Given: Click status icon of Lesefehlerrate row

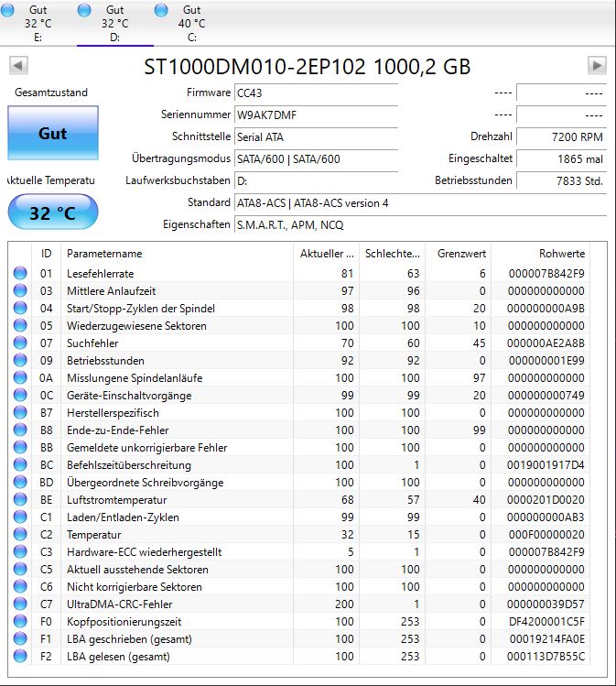Looking at the screenshot, I should [x=20, y=273].
